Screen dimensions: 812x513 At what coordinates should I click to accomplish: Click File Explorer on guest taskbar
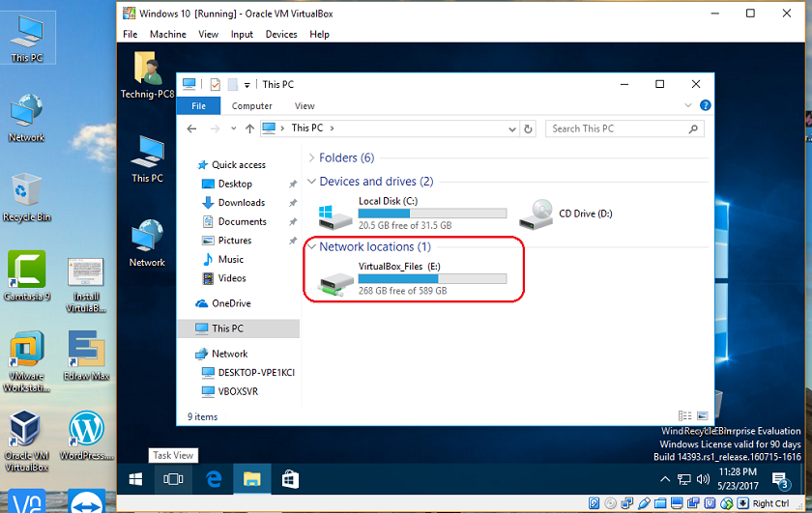[x=251, y=479]
